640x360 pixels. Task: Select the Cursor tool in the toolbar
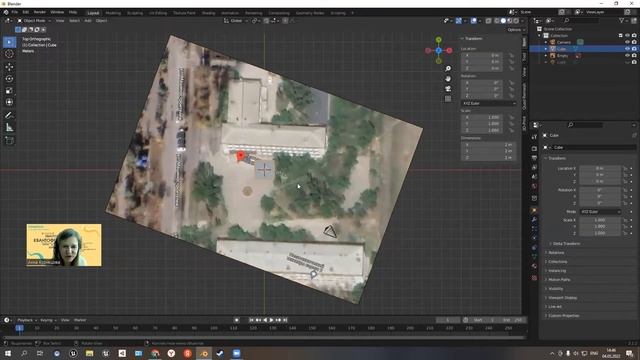[9, 53]
